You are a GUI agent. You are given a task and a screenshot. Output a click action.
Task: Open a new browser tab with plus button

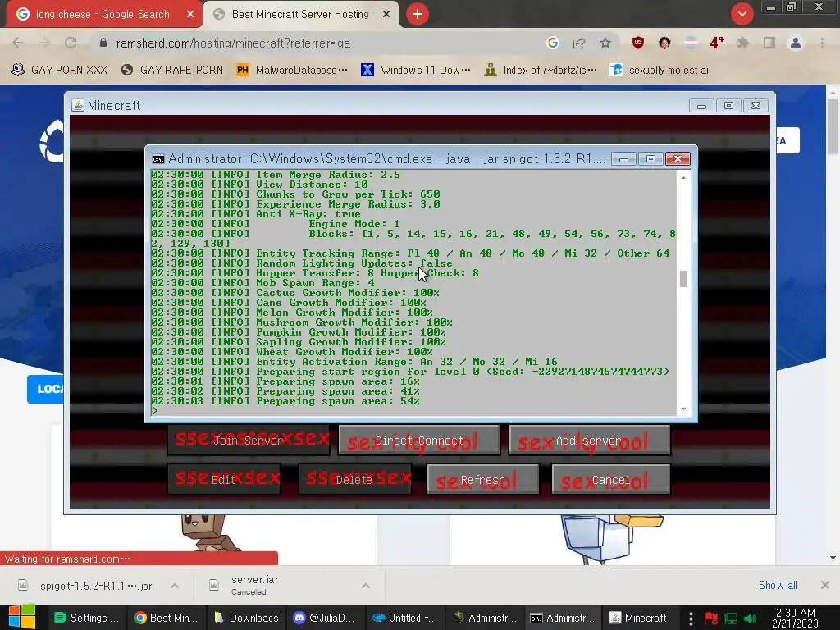(418, 14)
